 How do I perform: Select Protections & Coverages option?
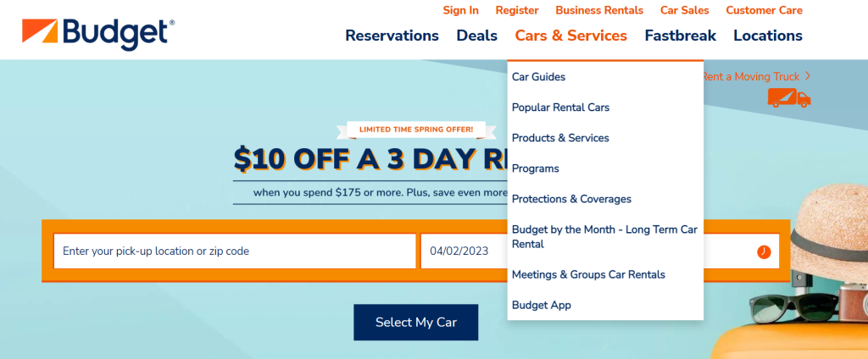(x=571, y=199)
